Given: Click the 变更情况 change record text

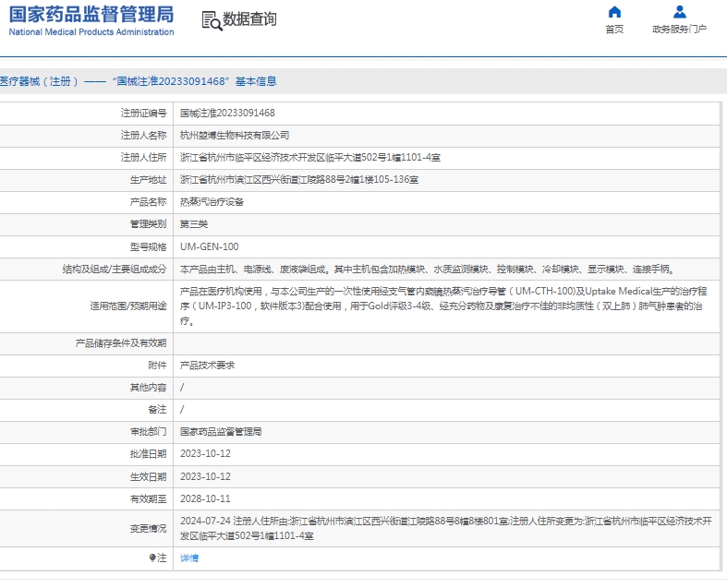Looking at the screenshot, I should [446, 528].
